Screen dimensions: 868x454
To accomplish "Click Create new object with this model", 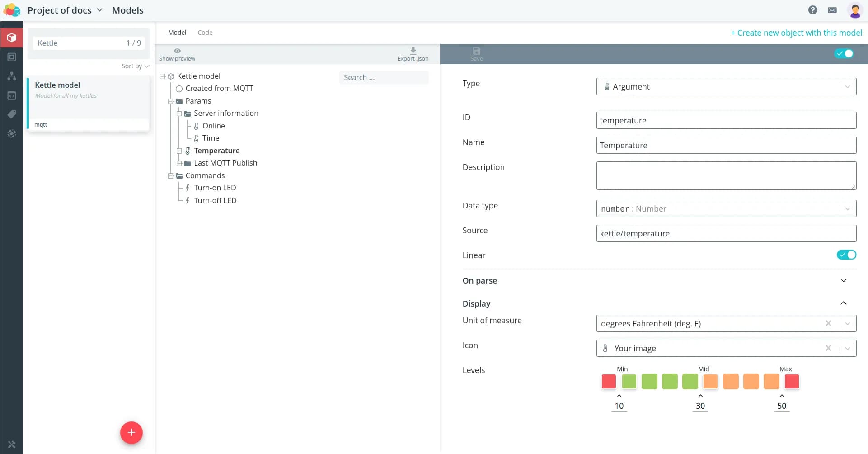I will tap(796, 33).
